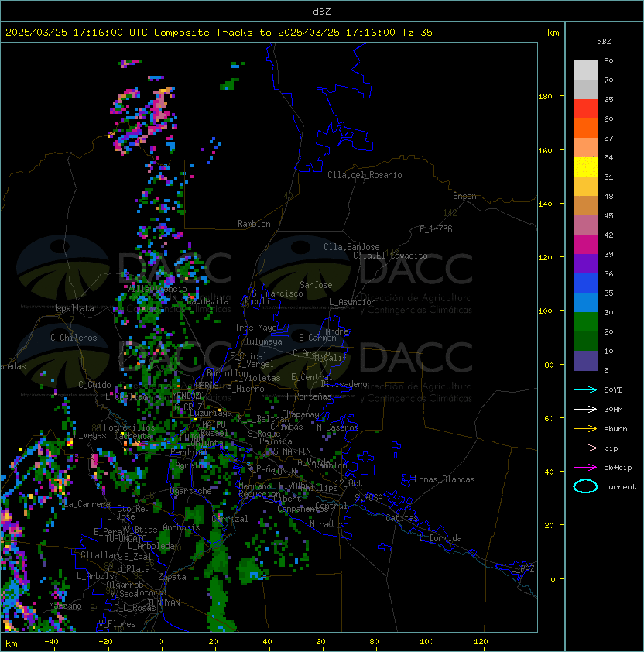Click the 'current' legend label

click(x=620, y=487)
